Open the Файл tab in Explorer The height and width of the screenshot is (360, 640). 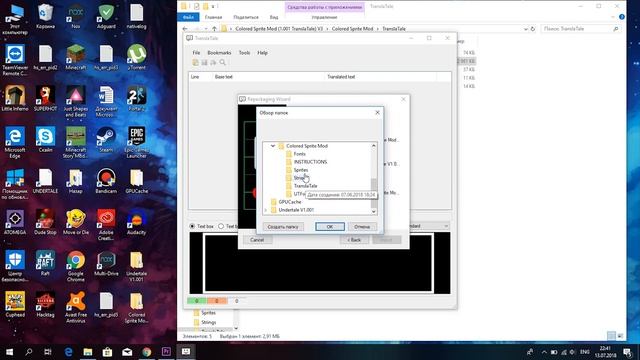coord(189,17)
